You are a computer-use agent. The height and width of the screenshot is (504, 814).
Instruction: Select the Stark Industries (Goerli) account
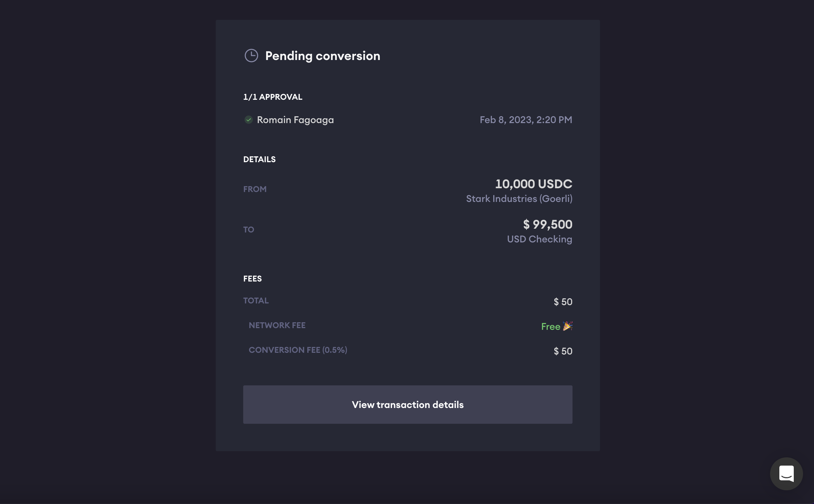519,199
